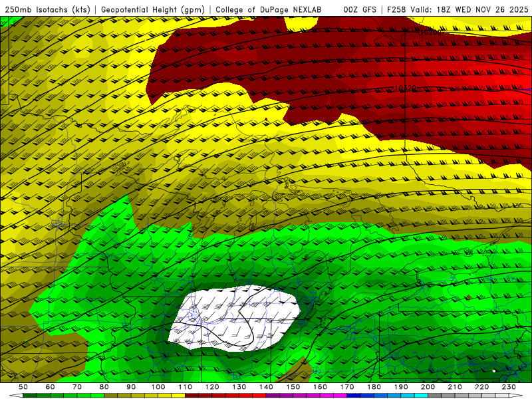Click the 110 label on the color scale
The height and width of the screenshot is (399, 532).
pyautogui.click(x=185, y=387)
